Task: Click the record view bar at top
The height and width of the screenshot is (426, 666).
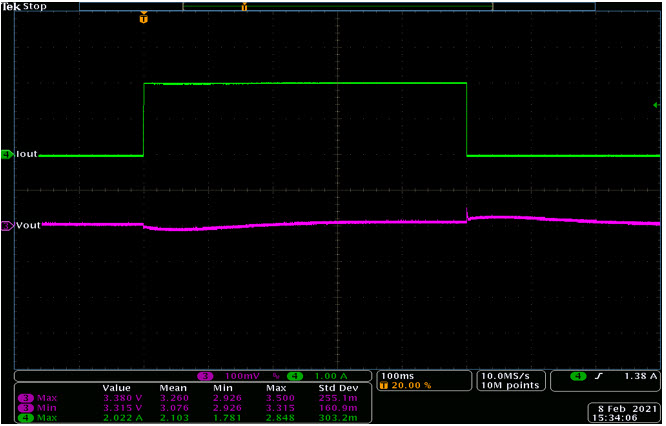Action: (x=337, y=6)
